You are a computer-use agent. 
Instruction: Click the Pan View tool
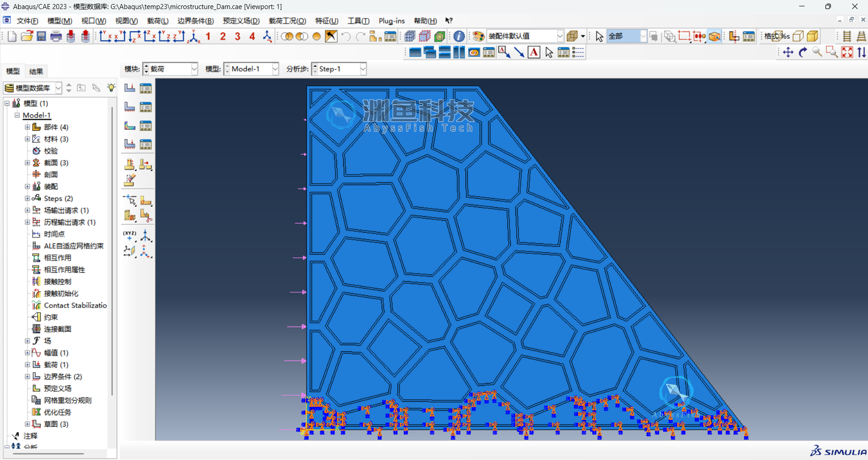(788, 52)
